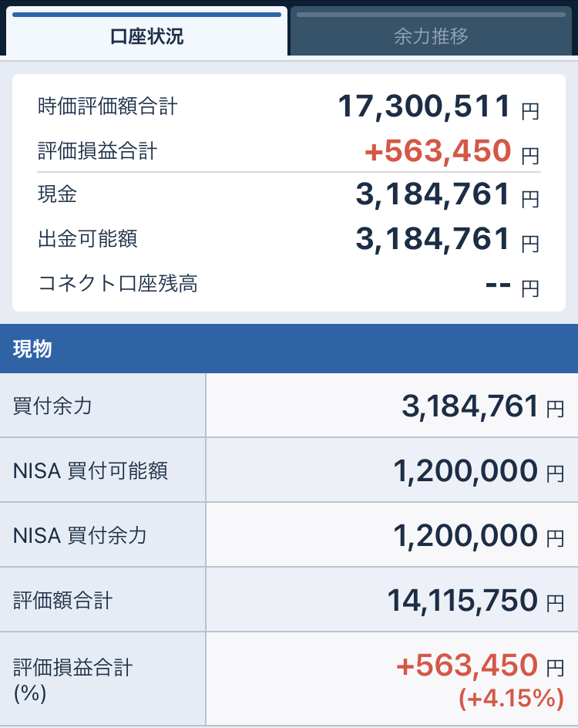Tap the NISA 買付可能額 value 1,200,000
578x728 pixels.
(x=465, y=470)
